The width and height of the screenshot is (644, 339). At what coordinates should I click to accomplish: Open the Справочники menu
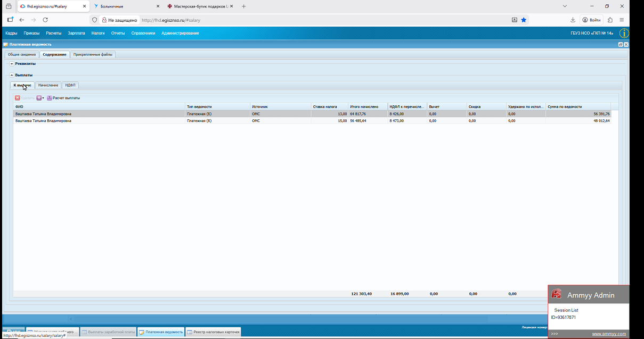pyautogui.click(x=143, y=33)
